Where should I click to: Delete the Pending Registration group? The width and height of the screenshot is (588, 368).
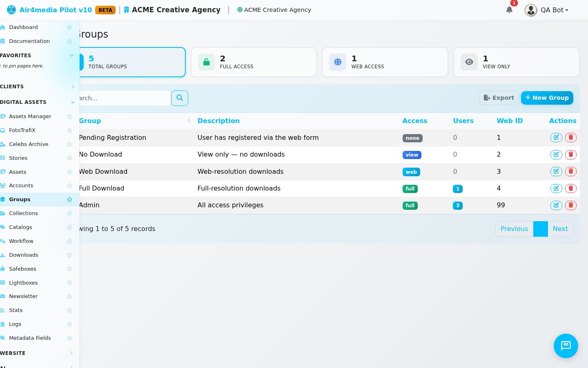571,138
